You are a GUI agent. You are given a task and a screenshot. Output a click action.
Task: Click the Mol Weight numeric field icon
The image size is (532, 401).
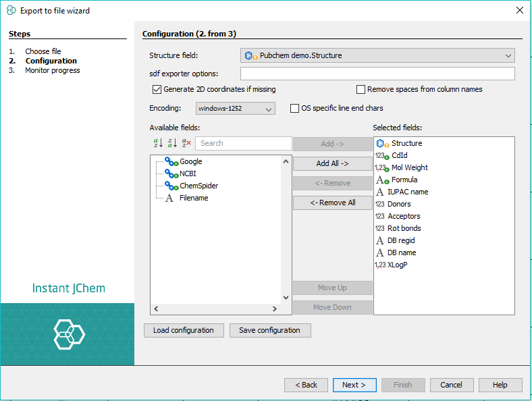pos(382,167)
